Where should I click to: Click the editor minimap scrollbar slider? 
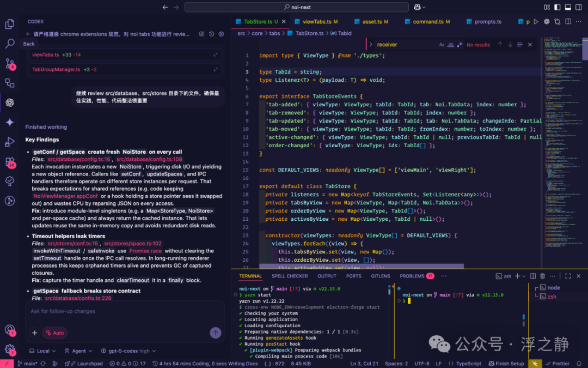tap(585, 49)
